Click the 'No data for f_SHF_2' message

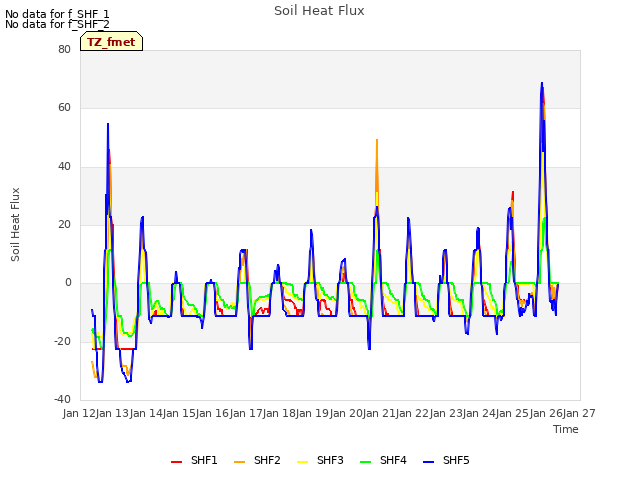click(57, 24)
